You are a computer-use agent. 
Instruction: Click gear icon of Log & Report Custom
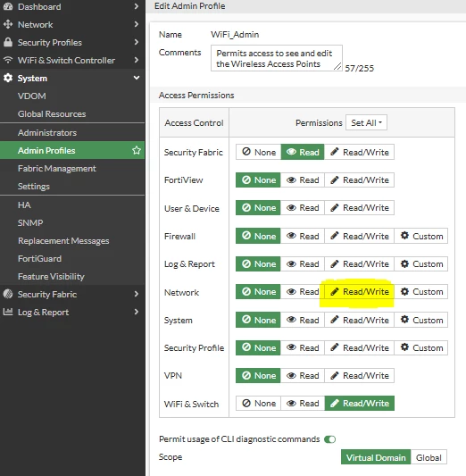point(404,263)
